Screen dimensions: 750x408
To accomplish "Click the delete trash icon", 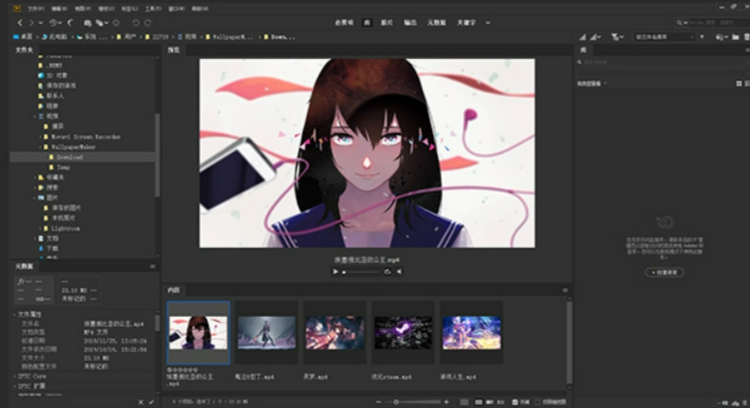I will click(x=746, y=37).
